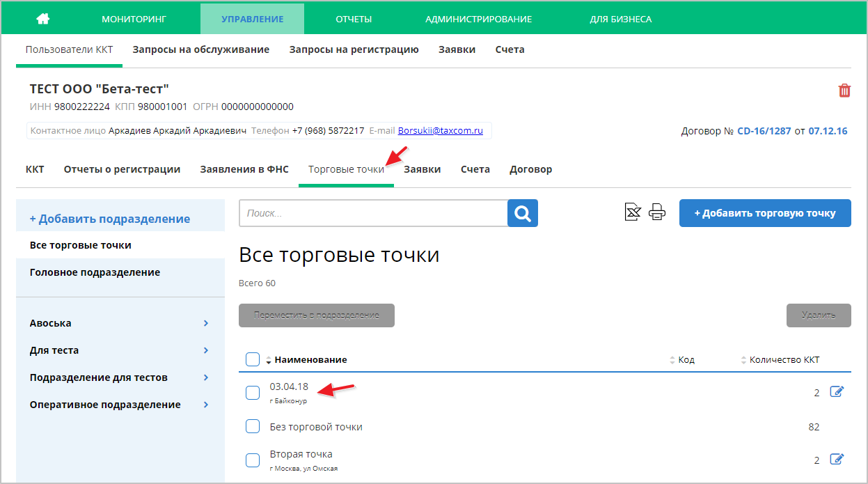Click the Количество ККТ column header

[784, 360]
